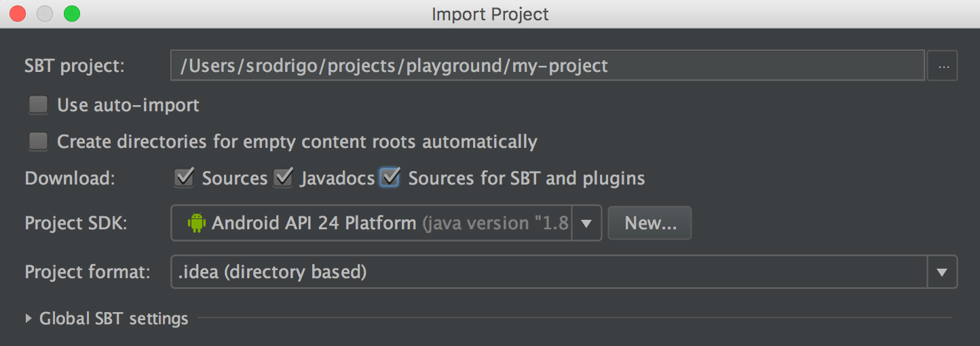Screen dimensions: 980x346
Task: Click the Global SBT settings label
Action: (x=114, y=318)
